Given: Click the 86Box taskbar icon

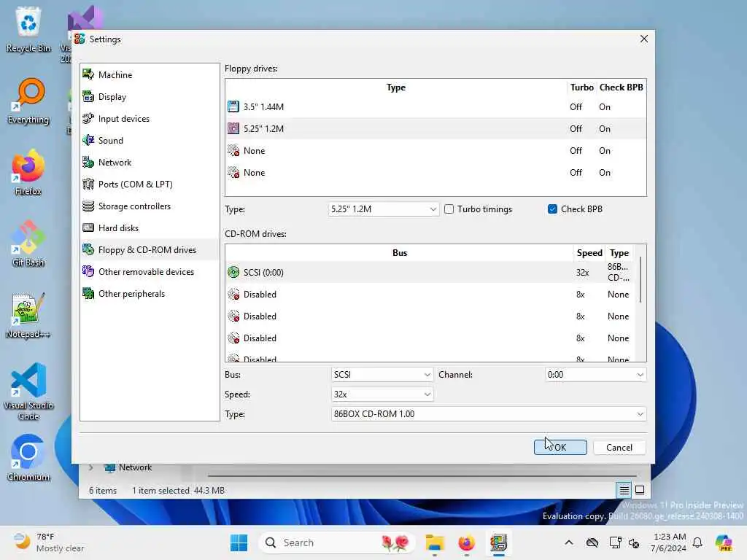Looking at the screenshot, I should point(498,542).
